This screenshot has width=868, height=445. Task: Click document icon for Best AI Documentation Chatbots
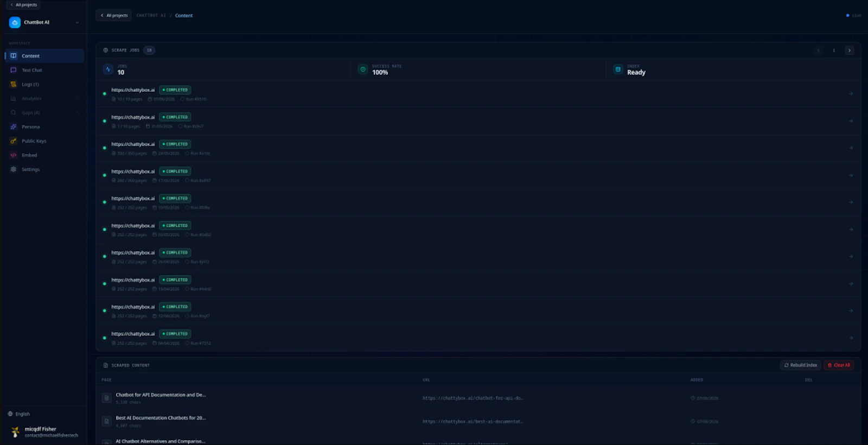click(106, 421)
